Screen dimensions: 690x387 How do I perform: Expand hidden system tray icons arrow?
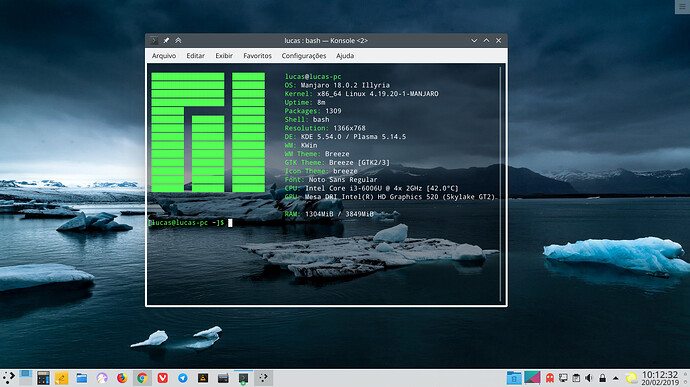click(x=616, y=378)
